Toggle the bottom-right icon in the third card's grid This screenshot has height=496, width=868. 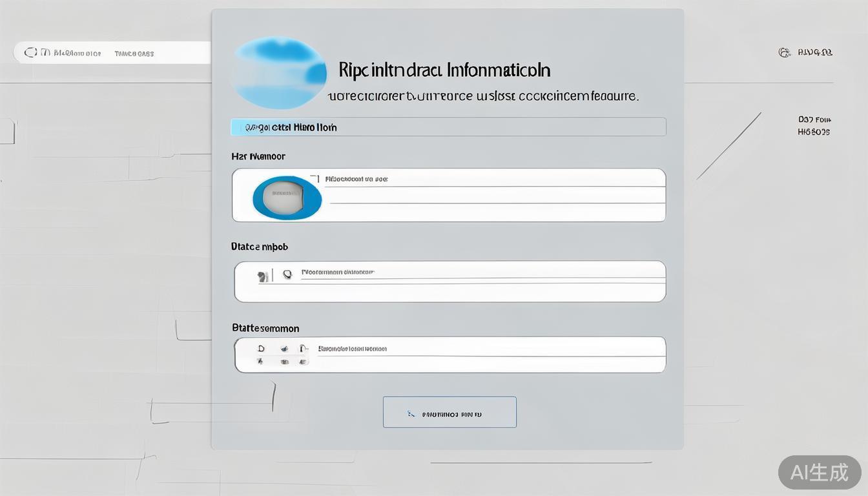click(x=302, y=362)
